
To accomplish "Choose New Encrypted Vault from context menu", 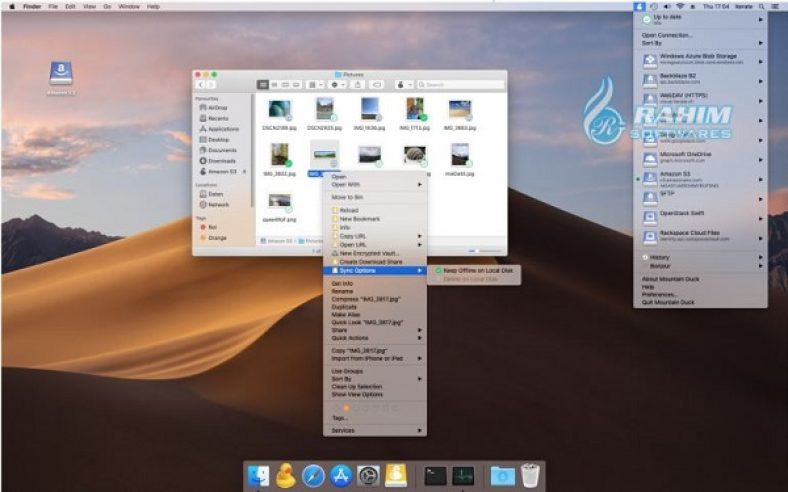I will point(370,253).
